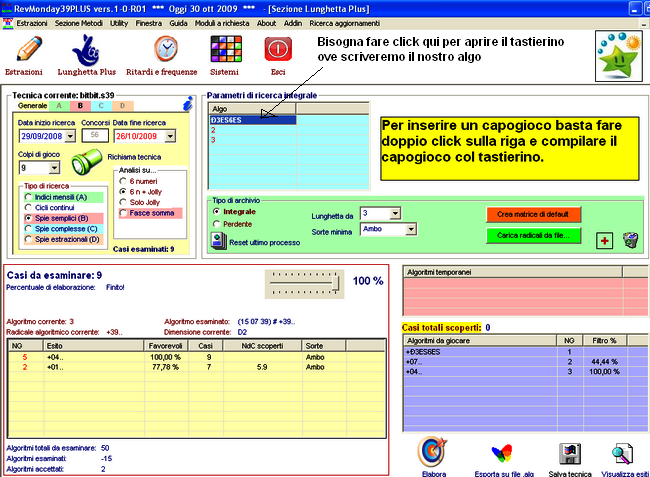Select Spie complesse (C) radio button

[x=28, y=228]
